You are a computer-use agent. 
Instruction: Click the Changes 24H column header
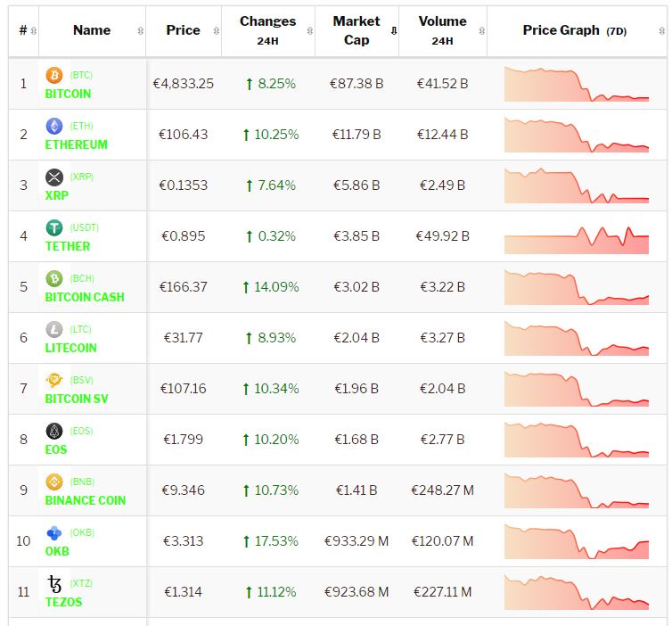point(267,30)
